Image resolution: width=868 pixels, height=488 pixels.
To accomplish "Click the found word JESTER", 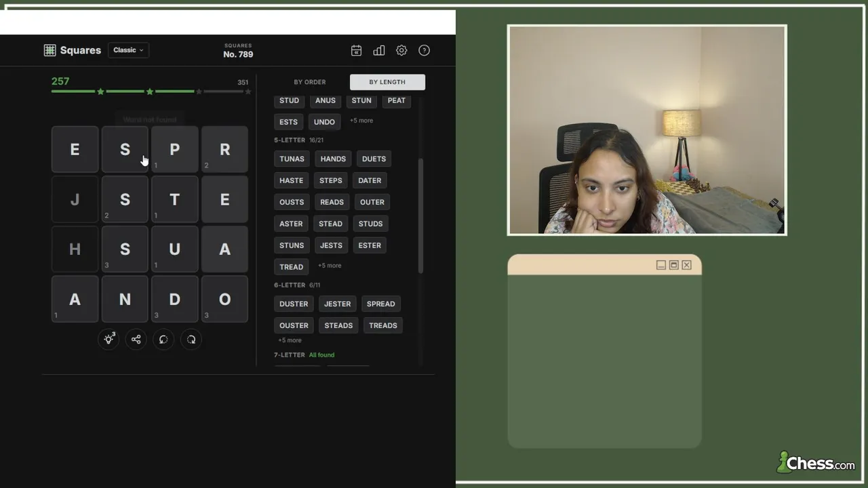I will tap(337, 304).
